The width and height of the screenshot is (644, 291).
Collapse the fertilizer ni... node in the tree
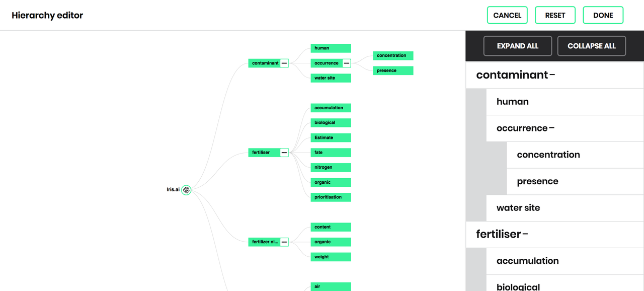click(x=284, y=242)
